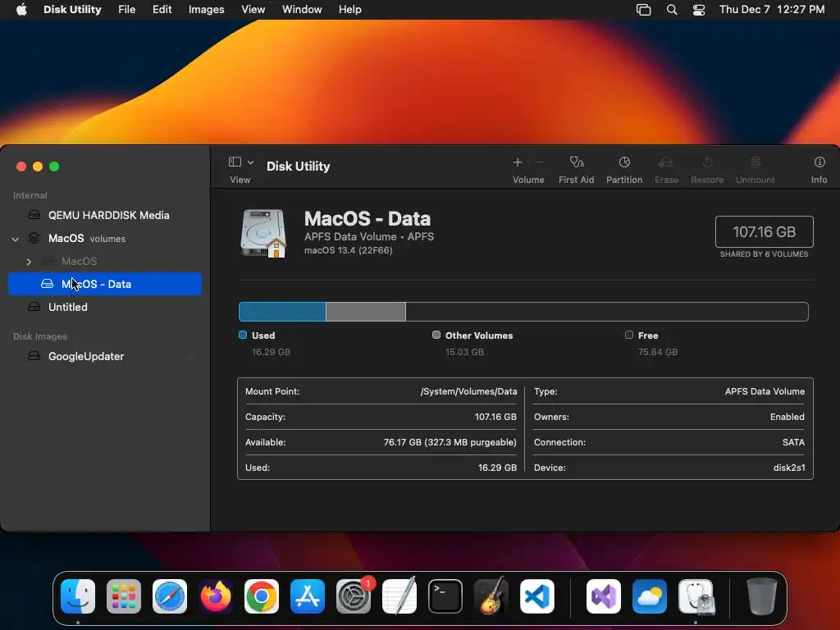Click the remove volume minus icon
Screen dimensions: 840x630
[540, 162]
